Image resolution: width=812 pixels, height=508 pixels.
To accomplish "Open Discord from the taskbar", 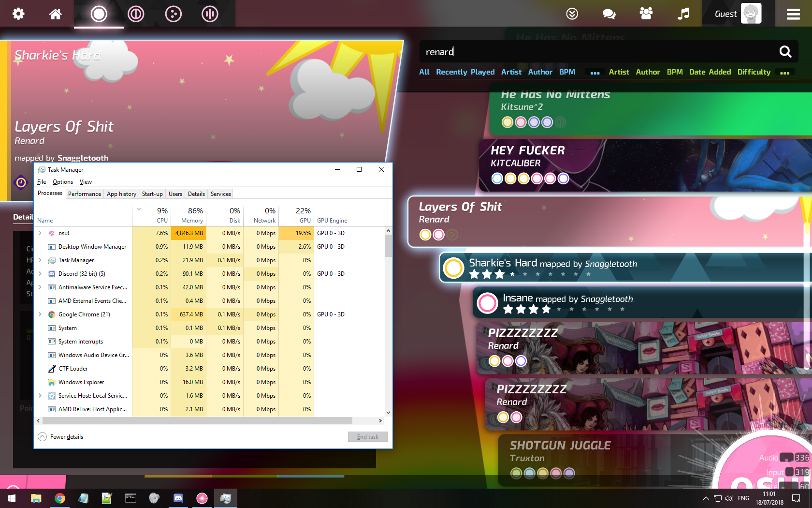I will [178, 498].
